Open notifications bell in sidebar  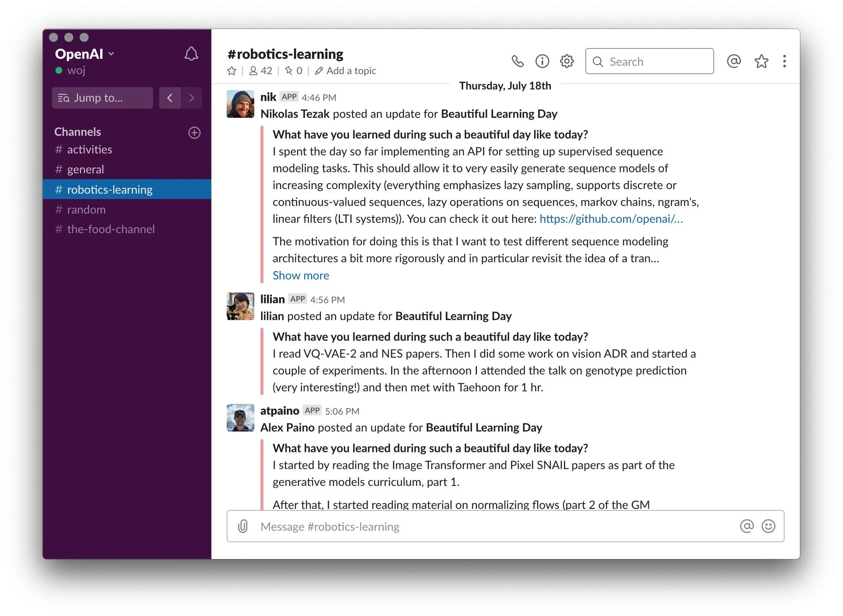[x=191, y=54]
